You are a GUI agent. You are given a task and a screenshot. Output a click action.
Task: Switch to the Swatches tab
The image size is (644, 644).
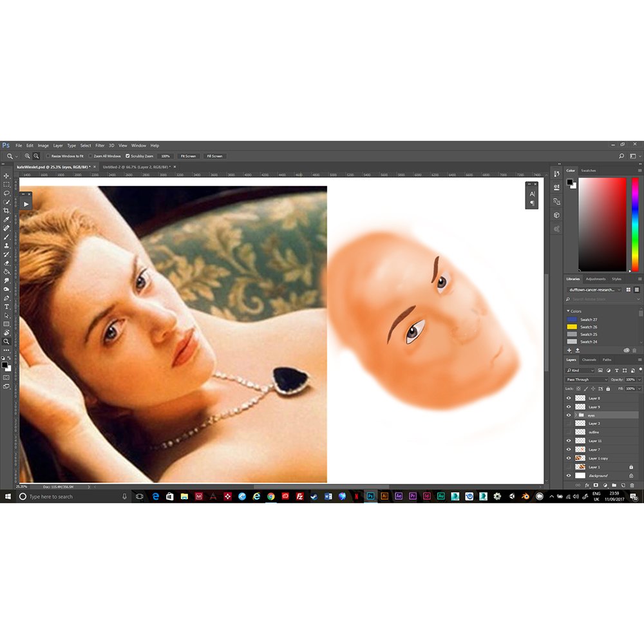[x=588, y=171]
